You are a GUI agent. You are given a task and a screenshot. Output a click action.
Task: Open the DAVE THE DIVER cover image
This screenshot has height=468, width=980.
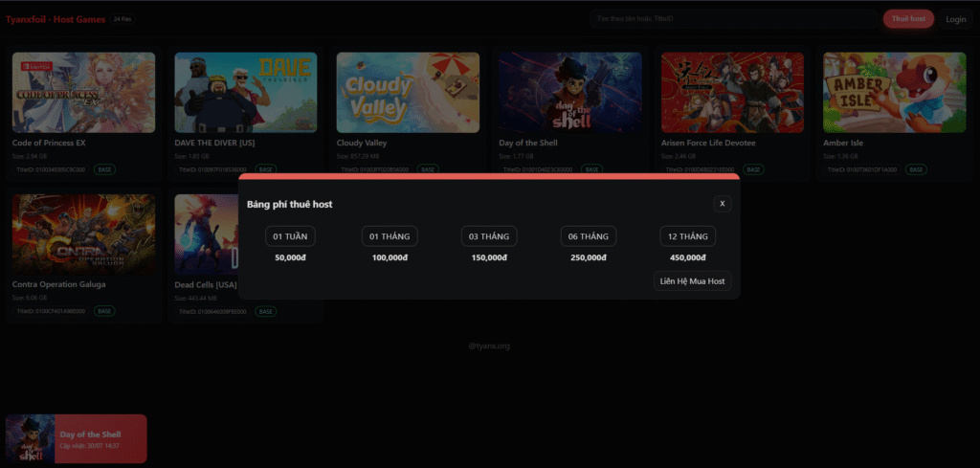point(246,92)
